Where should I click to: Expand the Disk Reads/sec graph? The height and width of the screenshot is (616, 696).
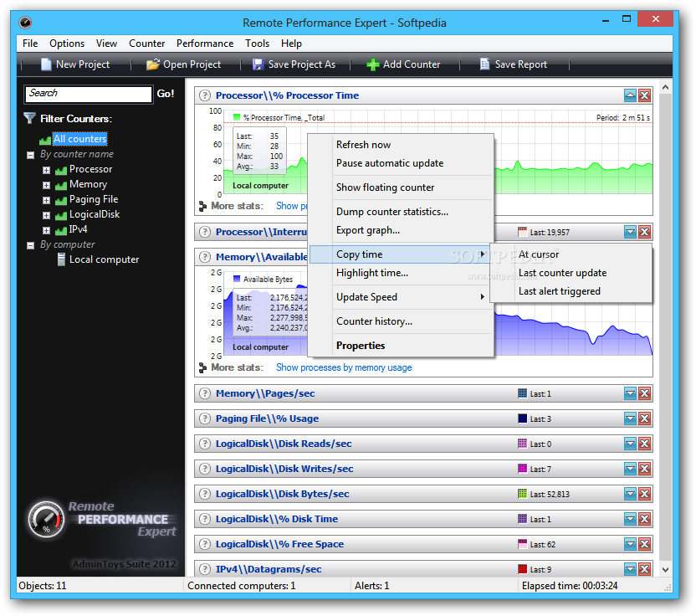pos(630,444)
